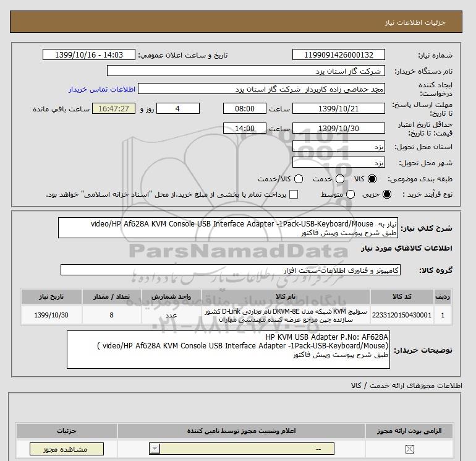Screen dimensions: 476x461
Task: Click the mandatory license crossed-box icon
Action: point(409,449)
